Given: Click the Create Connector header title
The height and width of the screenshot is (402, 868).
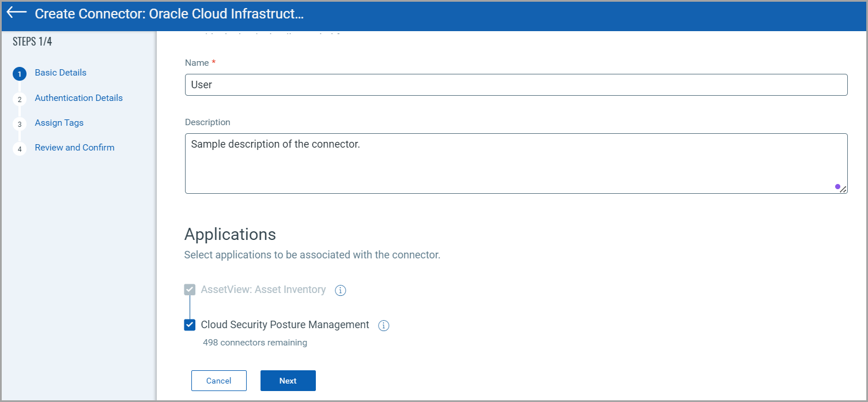Looking at the screenshot, I should (169, 14).
